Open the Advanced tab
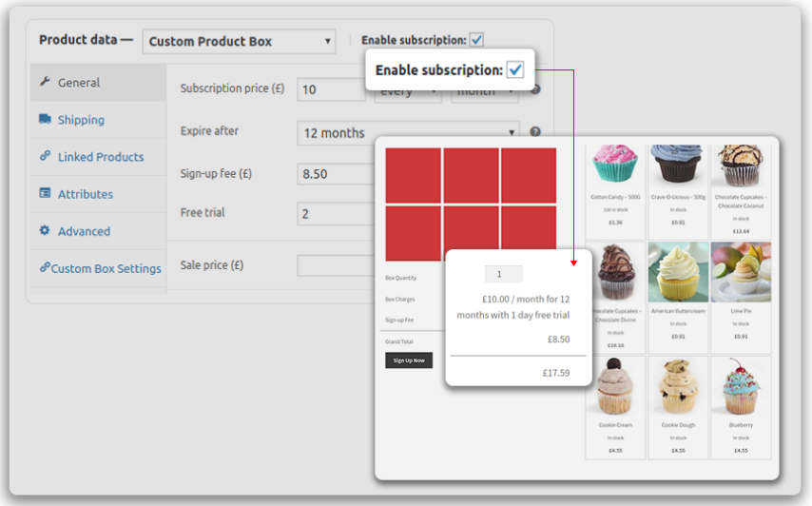812x506 pixels. [x=98, y=231]
